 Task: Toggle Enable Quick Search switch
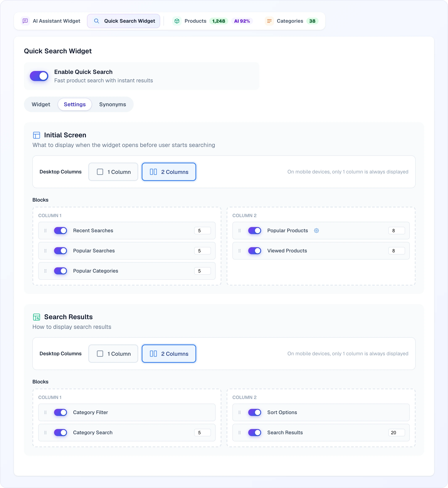pyautogui.click(x=39, y=76)
